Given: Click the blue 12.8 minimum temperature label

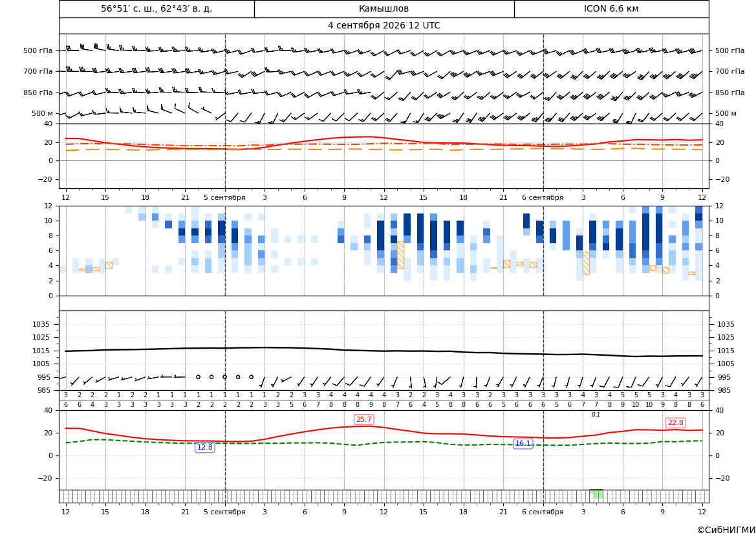Looking at the screenshot, I should pyautogui.click(x=204, y=447).
